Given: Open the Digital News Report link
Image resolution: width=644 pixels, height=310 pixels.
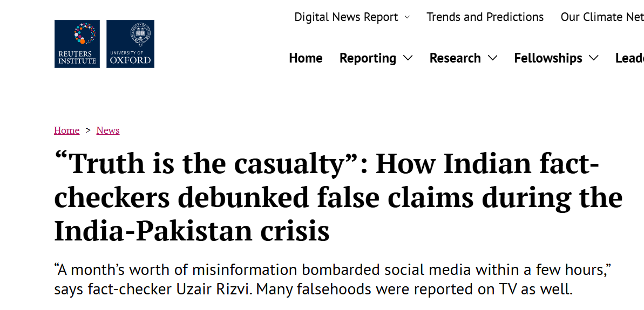Looking at the screenshot, I should (x=346, y=17).
